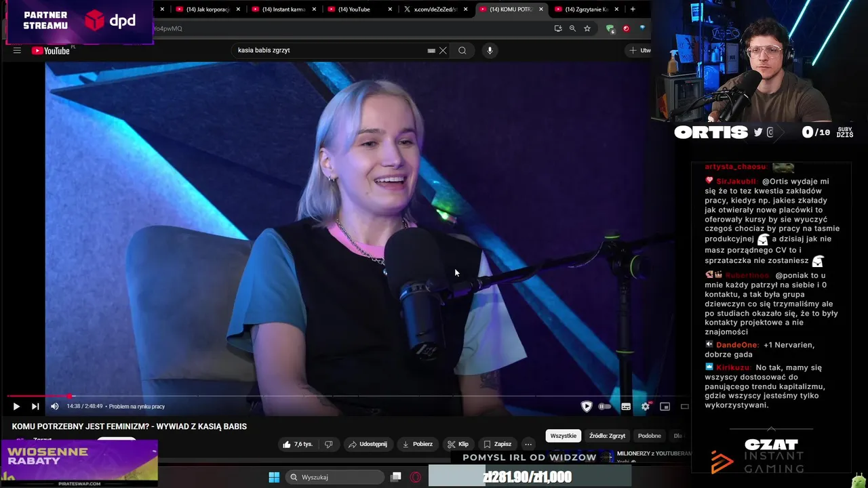Screen dimensions: 868x488
Task: Run the search with the magnifier button
Action: click(462, 50)
